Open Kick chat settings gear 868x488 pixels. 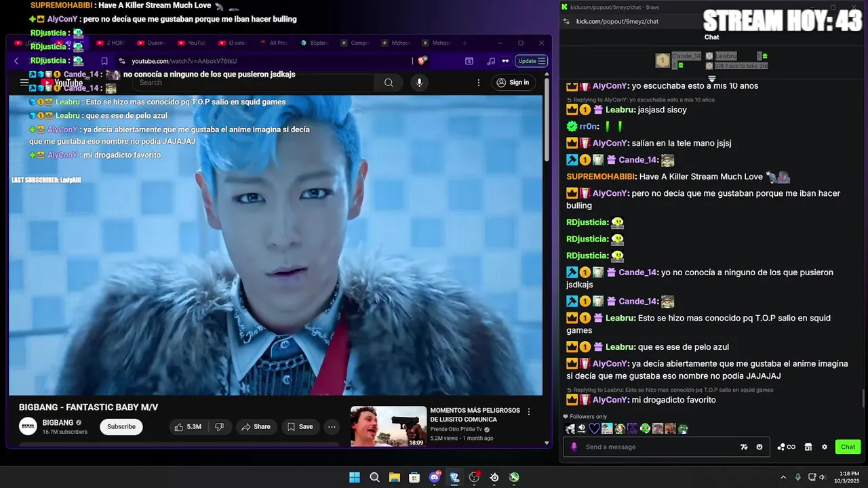click(x=825, y=447)
